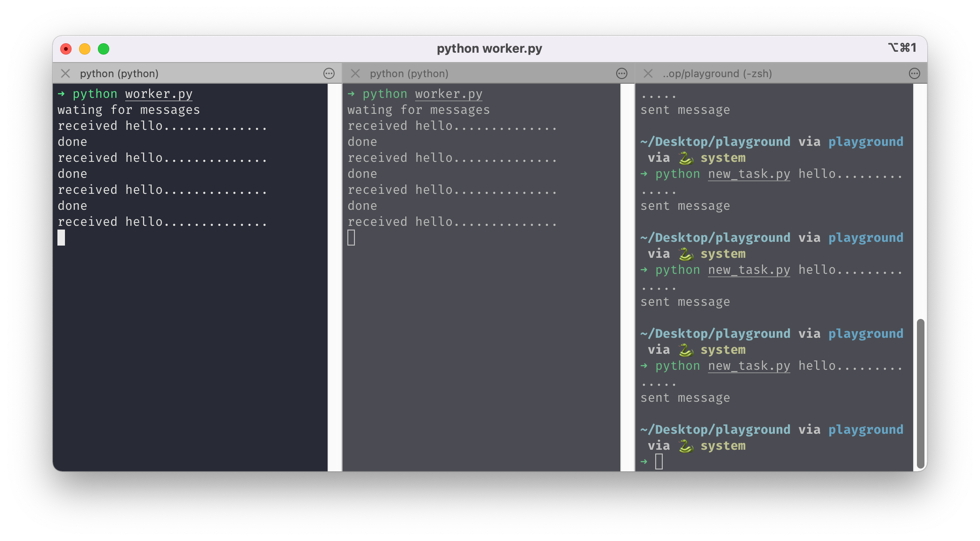Open options menu of first python pane

point(329,73)
